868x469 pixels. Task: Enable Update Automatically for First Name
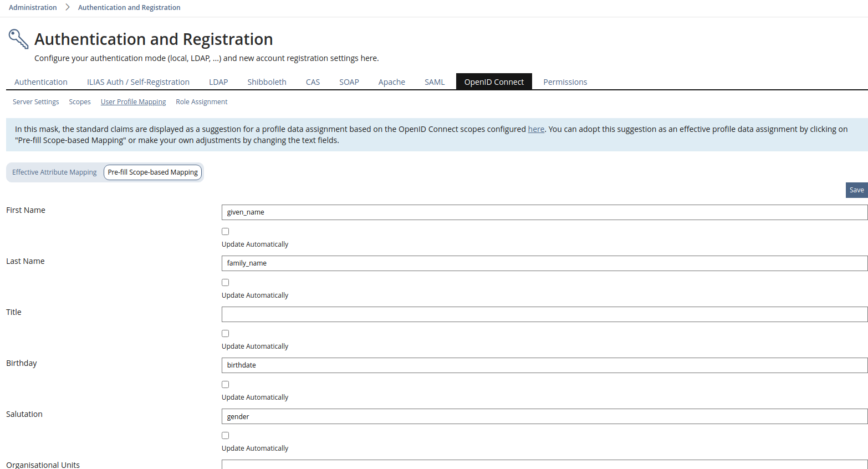225,232
